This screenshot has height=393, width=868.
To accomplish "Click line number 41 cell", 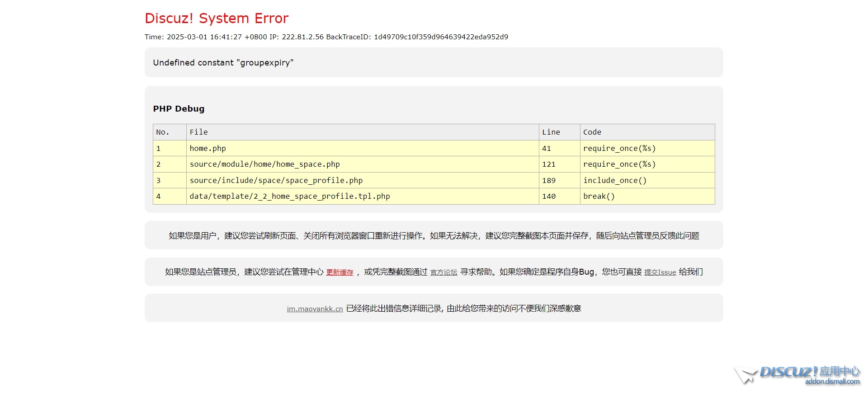I will (560, 148).
